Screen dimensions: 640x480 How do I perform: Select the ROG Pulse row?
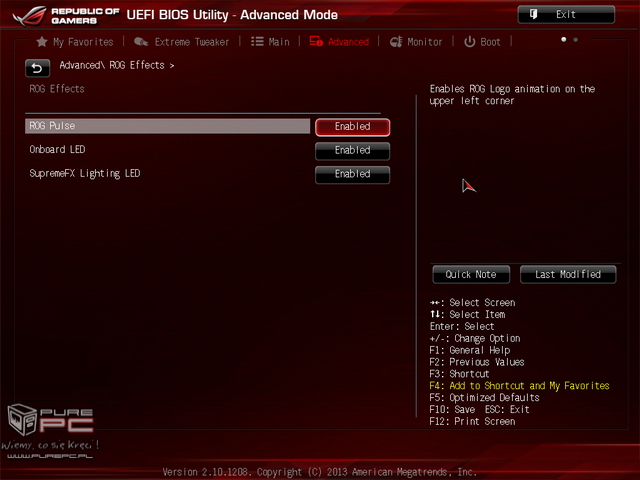point(167,126)
